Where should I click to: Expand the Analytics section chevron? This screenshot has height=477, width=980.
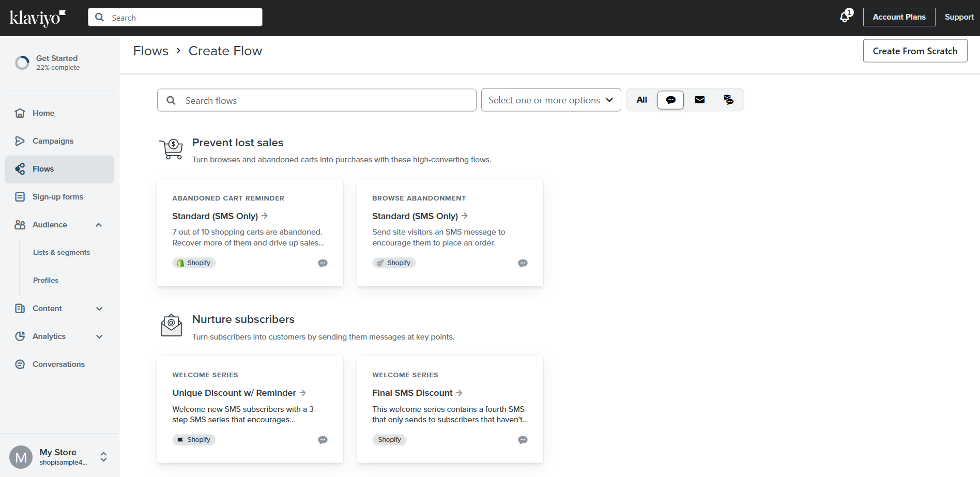tap(99, 336)
